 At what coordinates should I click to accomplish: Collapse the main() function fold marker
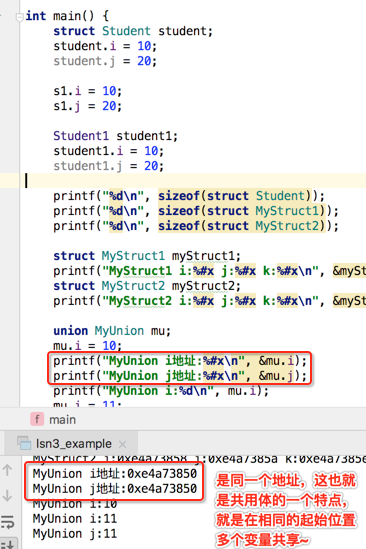(20, 17)
